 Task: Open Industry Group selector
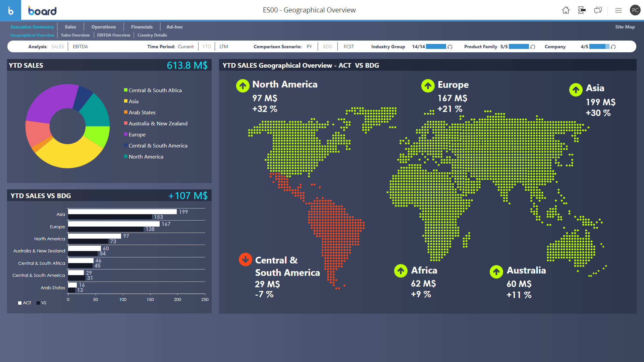coord(388,47)
